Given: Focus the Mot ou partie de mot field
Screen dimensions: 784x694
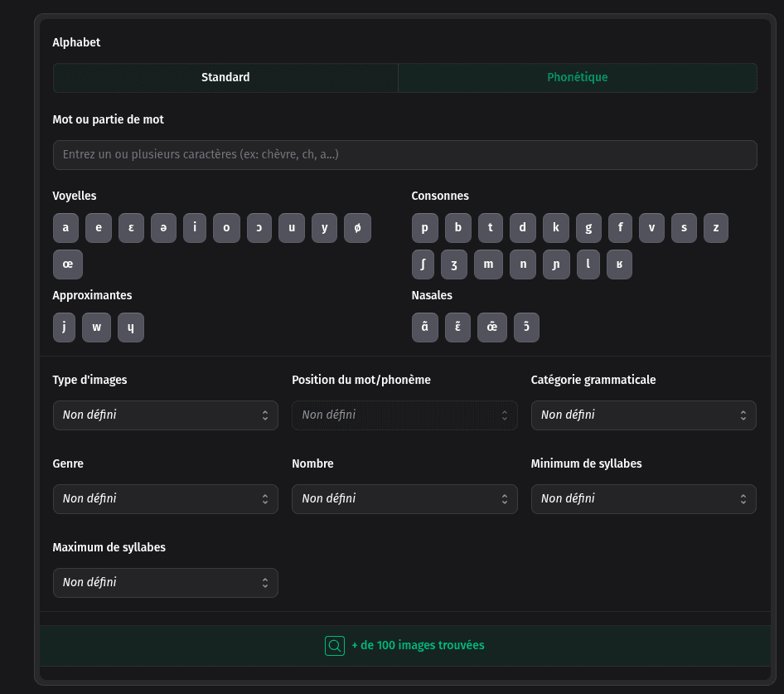Looking at the screenshot, I should (404, 155).
